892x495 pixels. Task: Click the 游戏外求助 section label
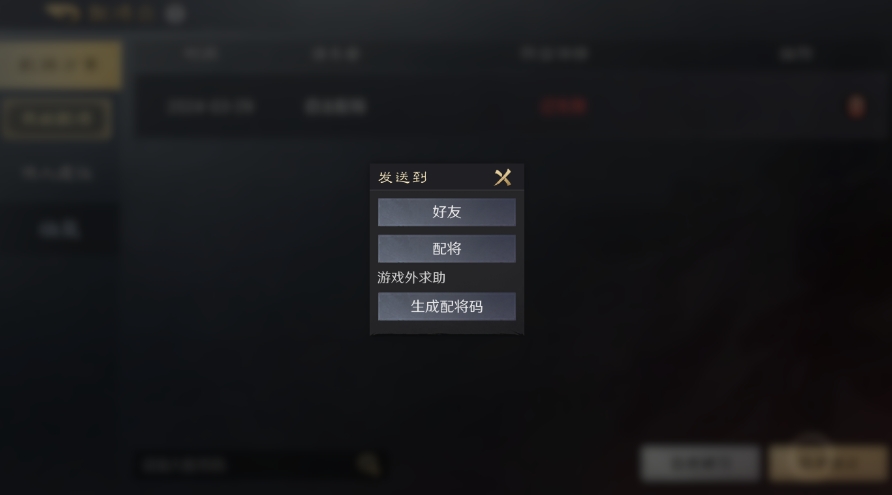pos(411,278)
